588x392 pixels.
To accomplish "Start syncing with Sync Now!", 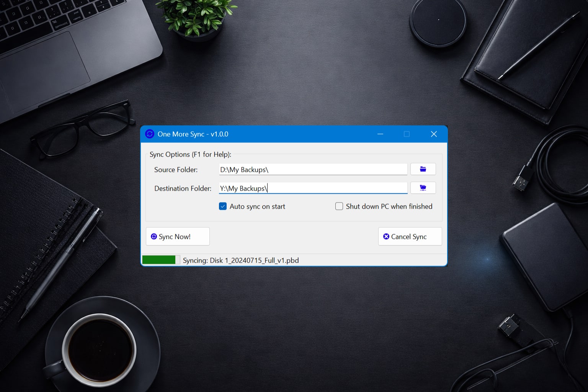I will pyautogui.click(x=178, y=237).
